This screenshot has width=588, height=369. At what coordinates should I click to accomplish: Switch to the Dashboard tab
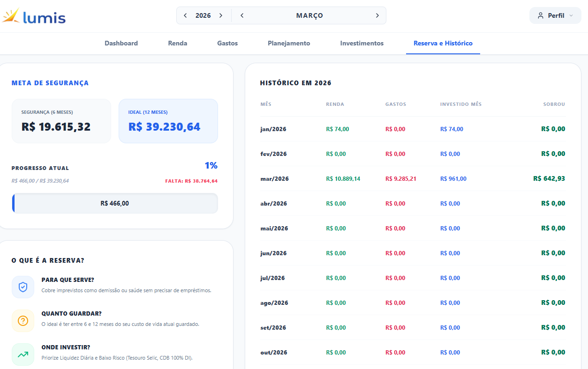121,43
